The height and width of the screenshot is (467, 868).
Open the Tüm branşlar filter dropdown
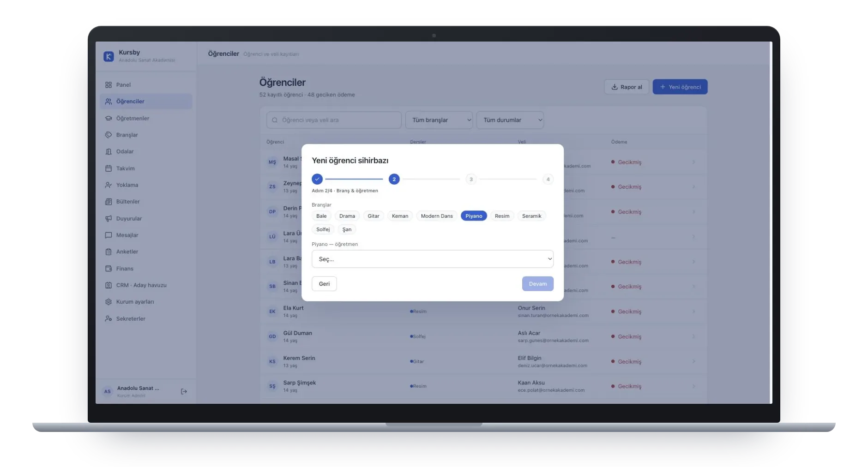[439, 120]
